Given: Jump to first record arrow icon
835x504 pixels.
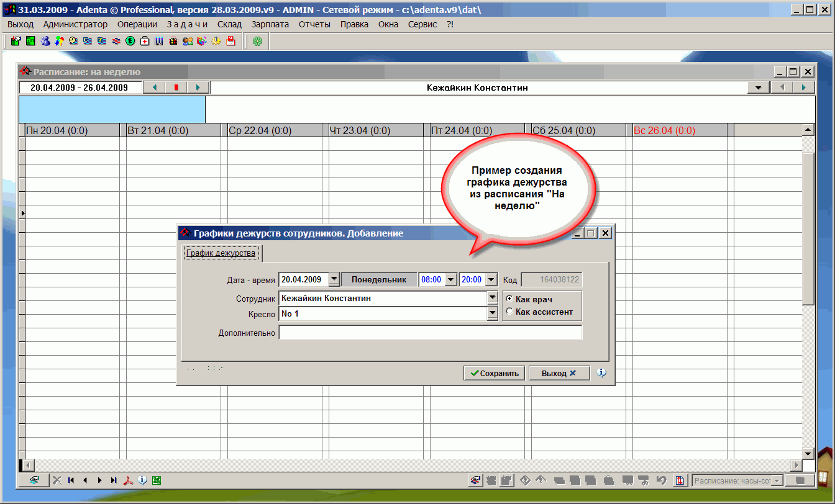Looking at the screenshot, I should [x=71, y=480].
